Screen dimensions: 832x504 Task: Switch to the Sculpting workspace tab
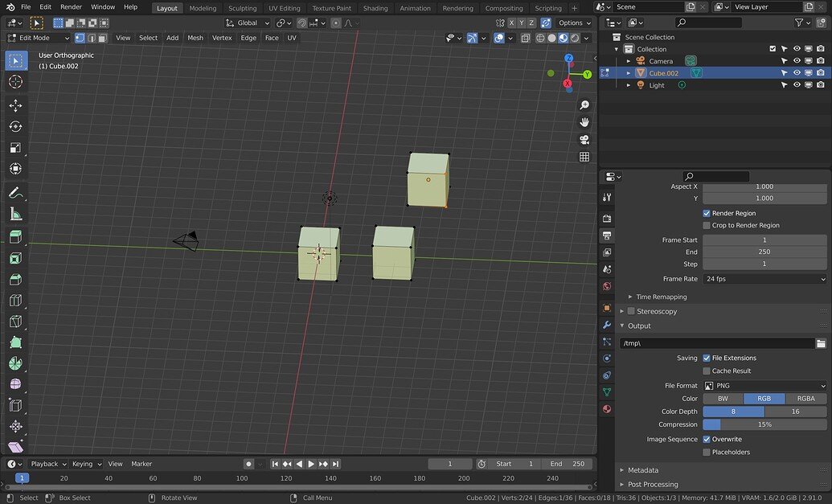(x=243, y=8)
